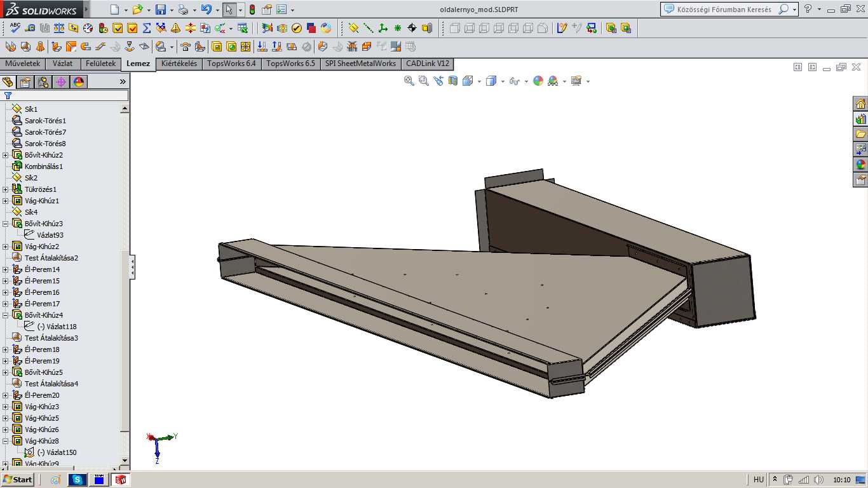Click the feature tree filter funnel
Viewport: 868px width, 488px height.
(8, 95)
